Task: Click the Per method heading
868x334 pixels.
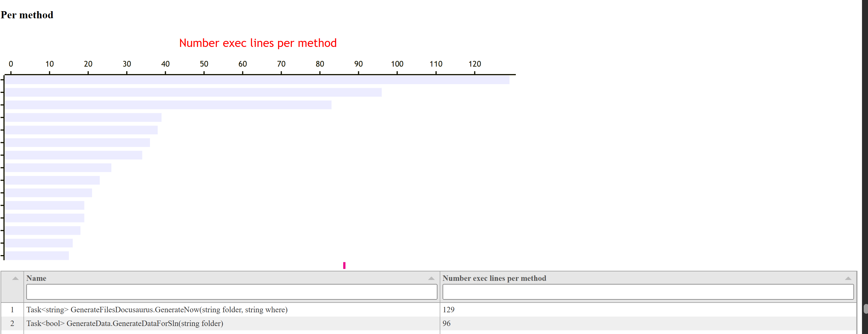Action: pyautogui.click(x=27, y=15)
